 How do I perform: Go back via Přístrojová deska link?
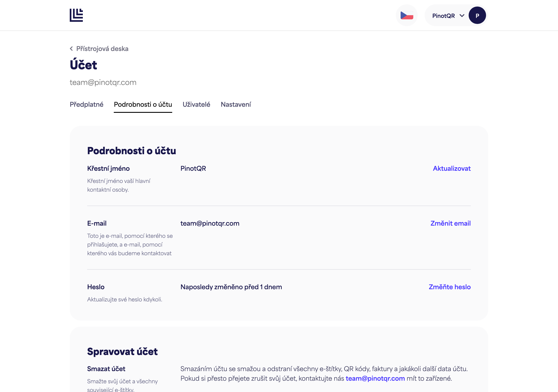(x=102, y=49)
